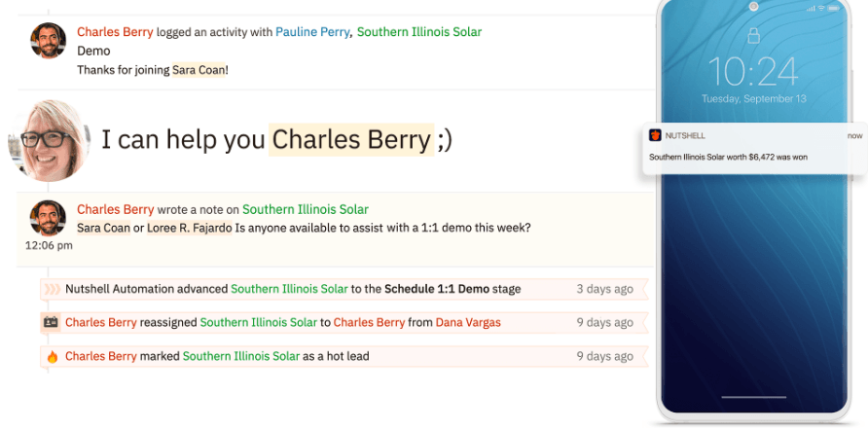Click Charles Berry's avatar on the demo activity
Screen dimensions: 868x430
pyautogui.click(x=48, y=41)
